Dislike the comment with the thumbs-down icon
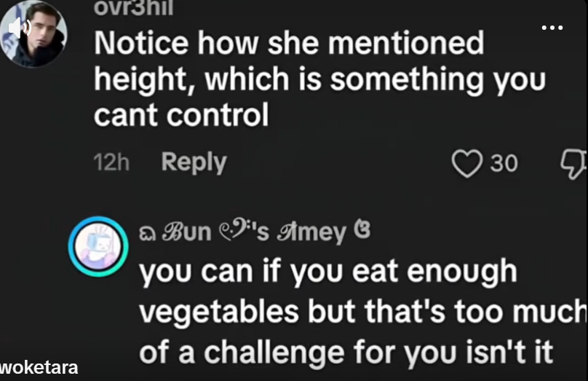The image size is (588, 381). tap(573, 164)
